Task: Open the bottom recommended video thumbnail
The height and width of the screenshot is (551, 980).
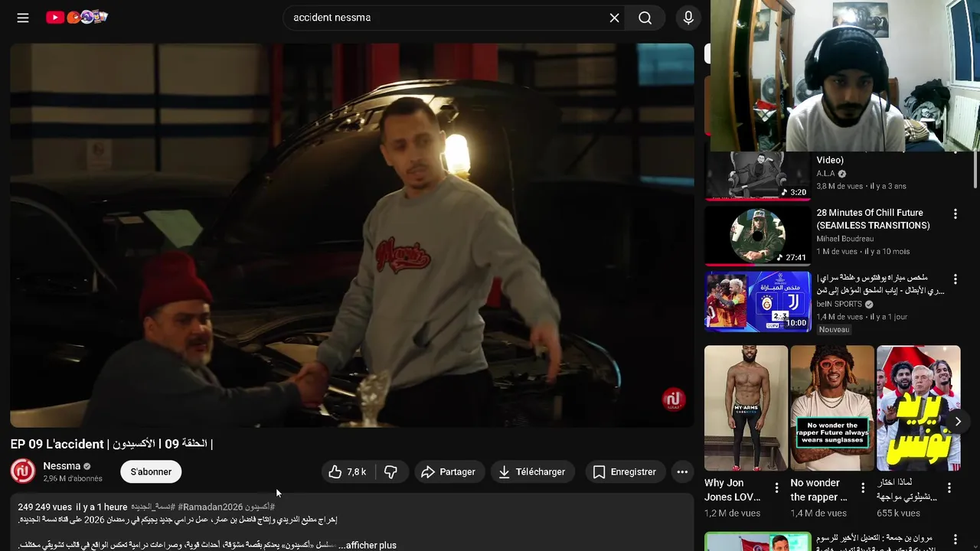Action: [757, 541]
